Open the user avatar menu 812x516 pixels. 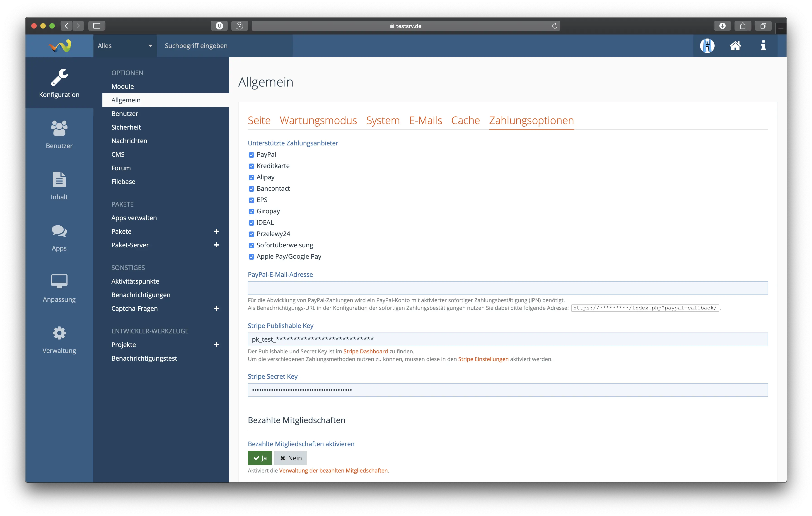tap(707, 46)
